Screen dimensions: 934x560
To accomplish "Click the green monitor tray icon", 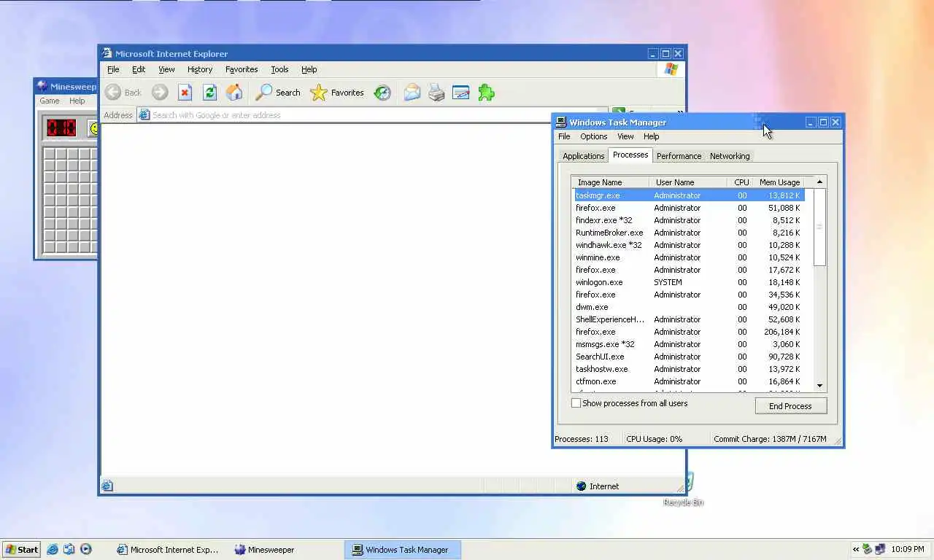I will point(868,550).
